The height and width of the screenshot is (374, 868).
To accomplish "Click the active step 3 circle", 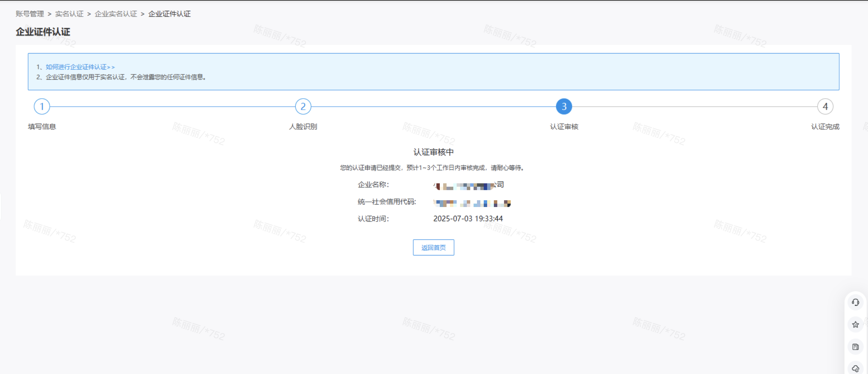I will tap(564, 107).
